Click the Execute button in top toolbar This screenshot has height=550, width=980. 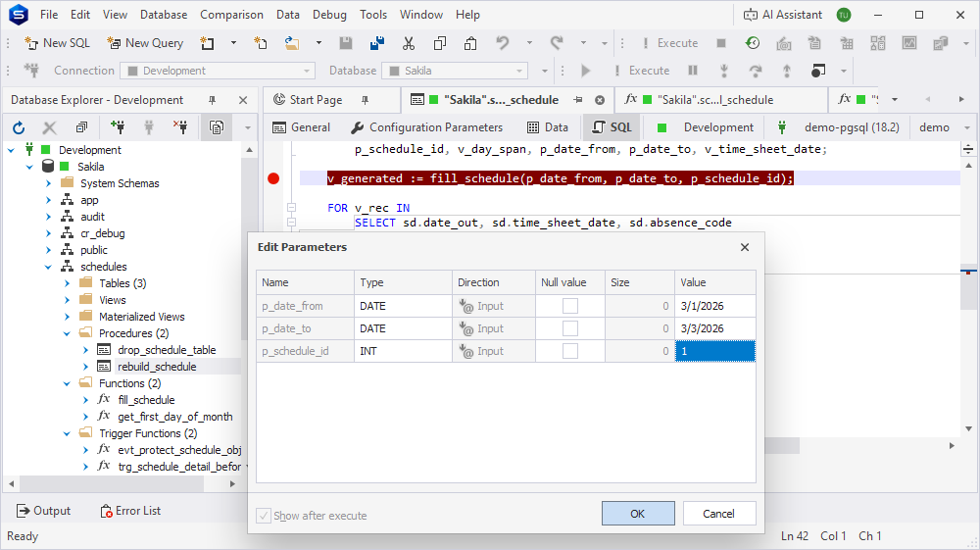point(668,43)
